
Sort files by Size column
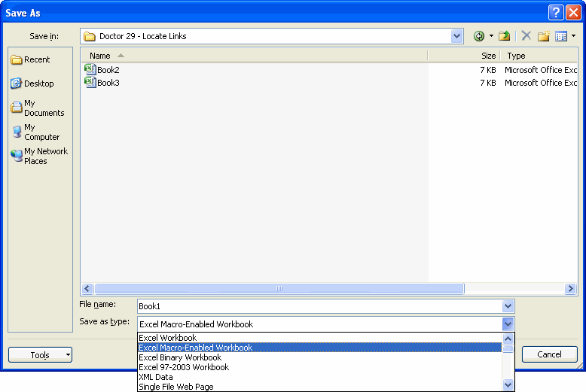coord(463,56)
